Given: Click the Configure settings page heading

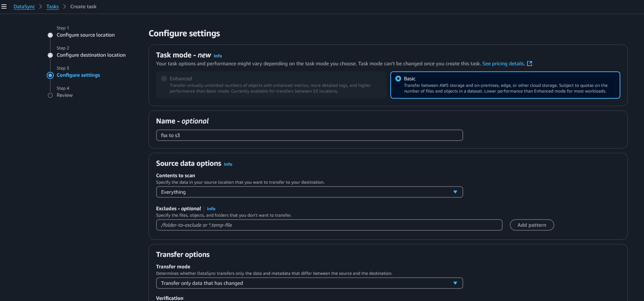Looking at the screenshot, I should click(184, 33).
